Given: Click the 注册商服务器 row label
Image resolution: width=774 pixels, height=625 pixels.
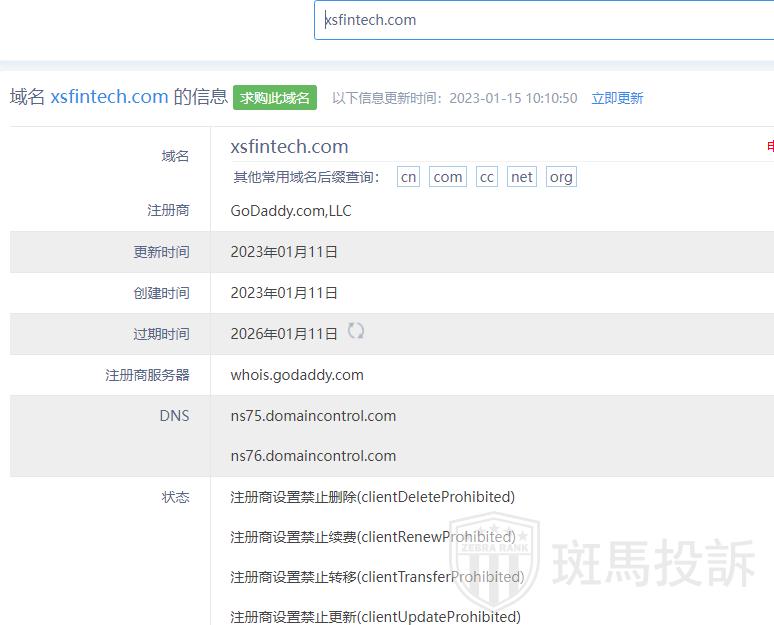Looking at the screenshot, I should (147, 375).
